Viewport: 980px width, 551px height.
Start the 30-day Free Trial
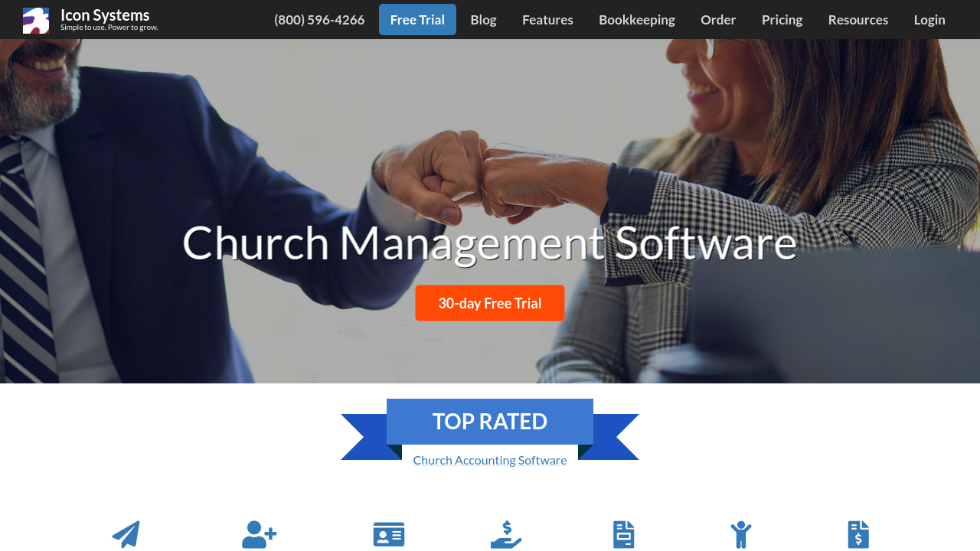click(x=490, y=303)
